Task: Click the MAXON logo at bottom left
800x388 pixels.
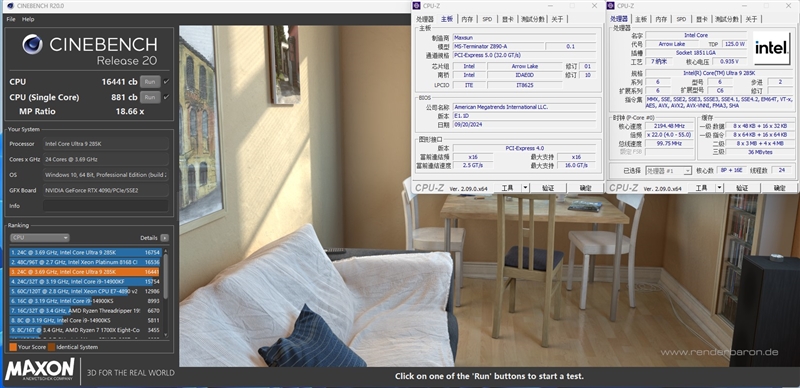Action: (x=40, y=370)
